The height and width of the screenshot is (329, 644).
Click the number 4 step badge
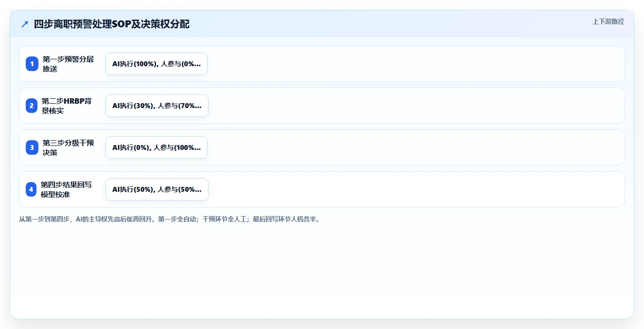pos(31,189)
